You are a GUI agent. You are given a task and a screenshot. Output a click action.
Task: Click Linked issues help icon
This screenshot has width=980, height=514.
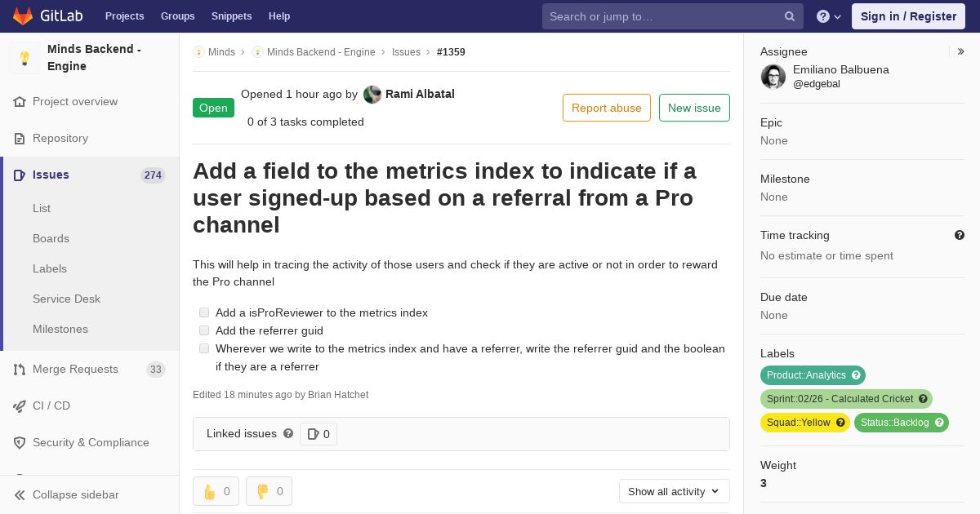288,433
